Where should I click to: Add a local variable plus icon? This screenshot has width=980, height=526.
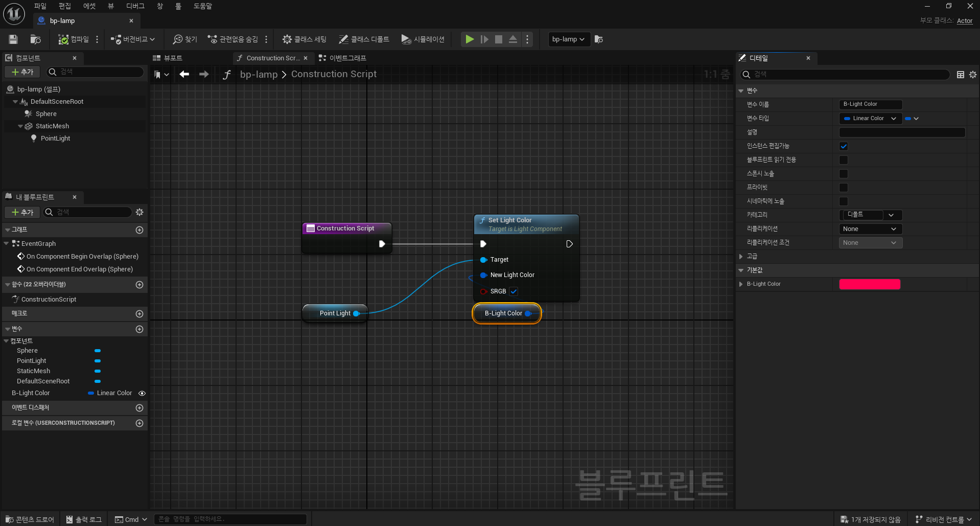(139, 423)
